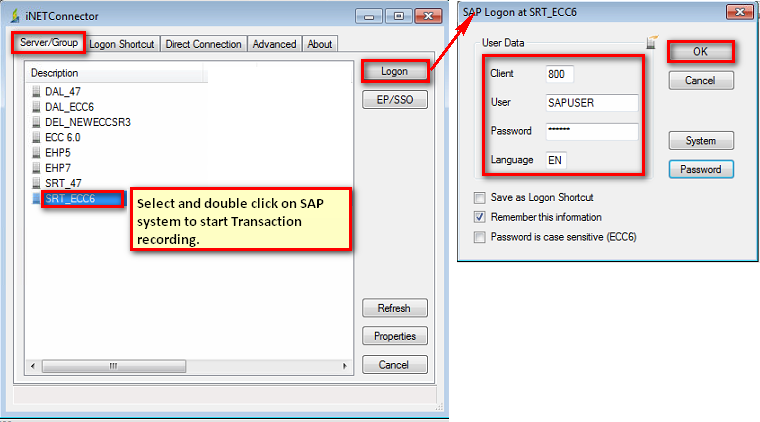Select DEL_NEWECCSR3 in the server list
760x422 pixels.
click(88, 122)
